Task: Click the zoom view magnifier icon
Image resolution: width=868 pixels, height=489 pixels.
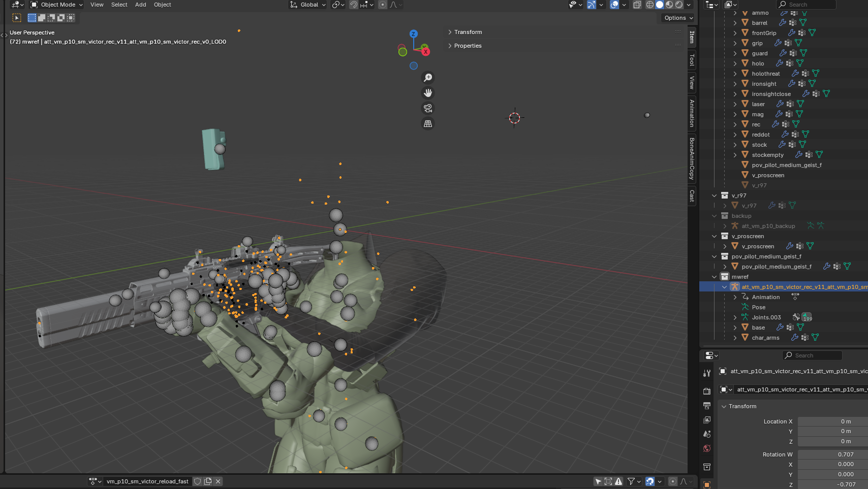Action: (x=428, y=78)
